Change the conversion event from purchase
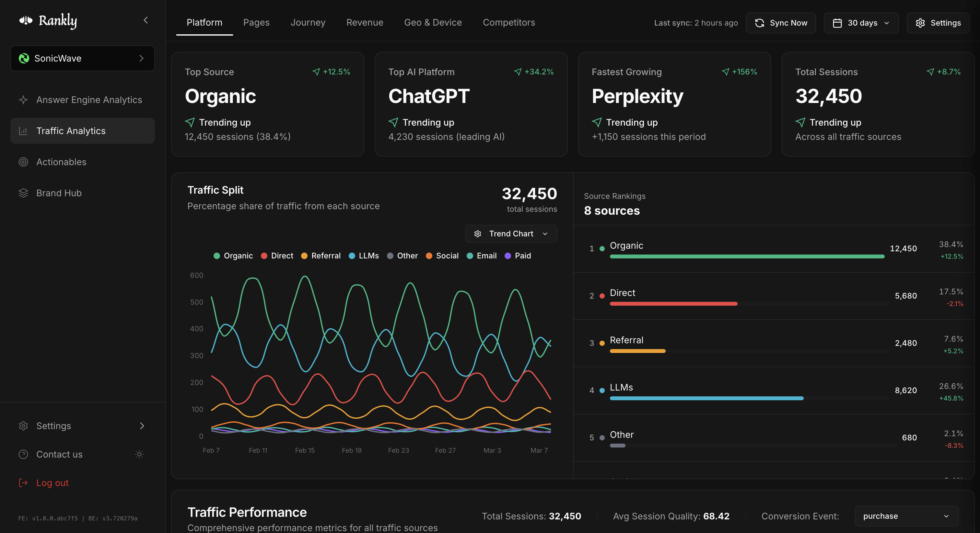This screenshot has width=980, height=533. [905, 516]
